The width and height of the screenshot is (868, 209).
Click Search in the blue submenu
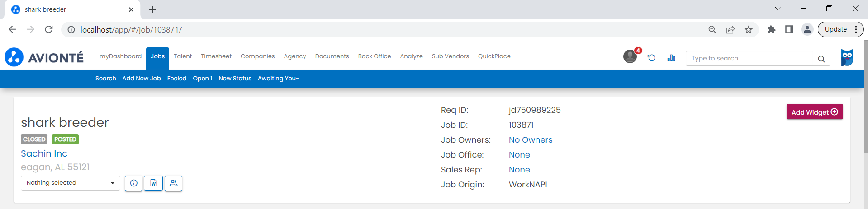[x=105, y=79]
